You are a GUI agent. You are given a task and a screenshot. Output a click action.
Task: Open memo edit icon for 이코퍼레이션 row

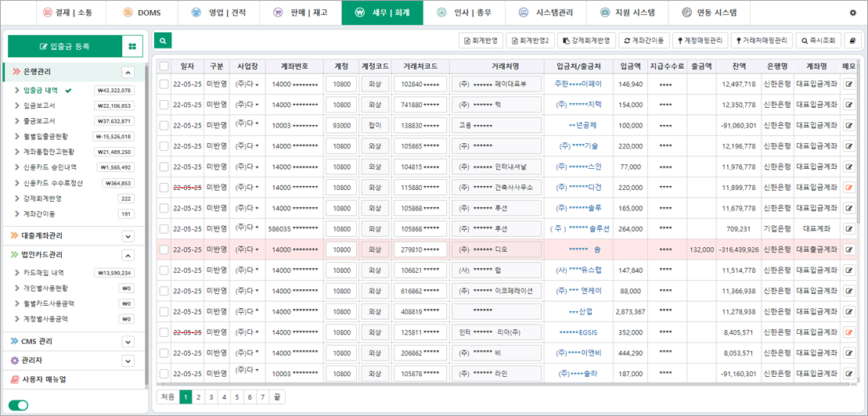coord(848,291)
